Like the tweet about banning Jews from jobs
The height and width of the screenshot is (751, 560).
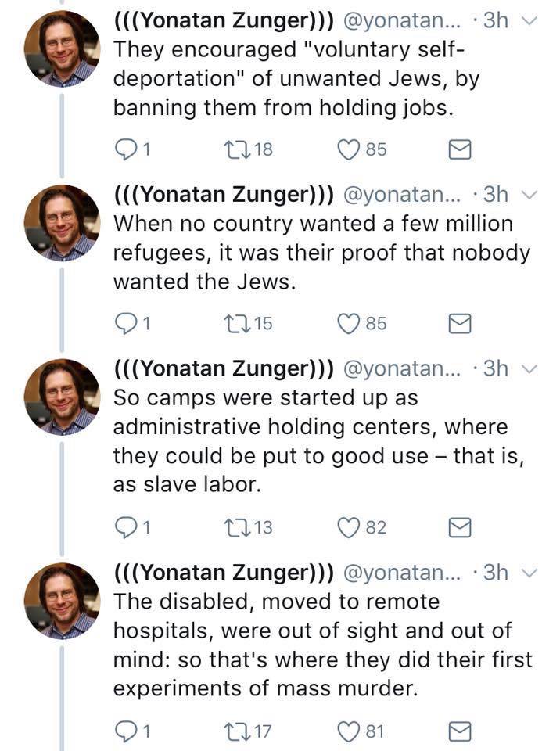[x=348, y=149]
